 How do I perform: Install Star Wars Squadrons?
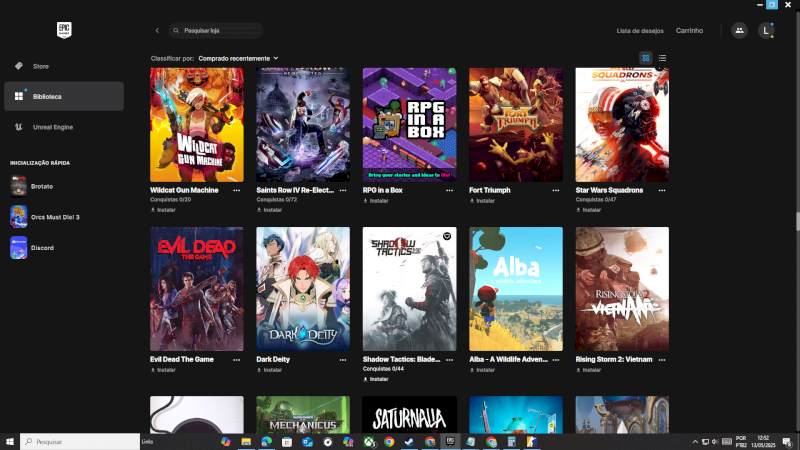(589, 210)
